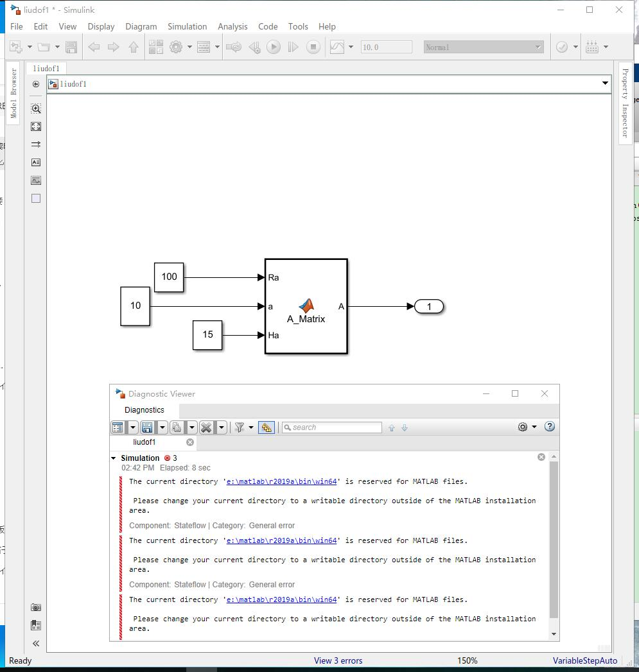This screenshot has height=672, width=639.
Task: Click the simulation stop time field
Action: pos(386,46)
